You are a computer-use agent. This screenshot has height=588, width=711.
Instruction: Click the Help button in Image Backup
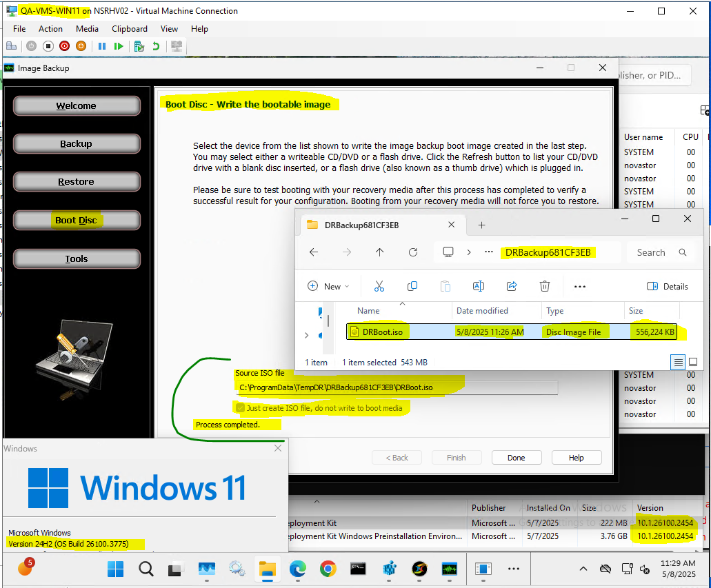pyautogui.click(x=577, y=458)
